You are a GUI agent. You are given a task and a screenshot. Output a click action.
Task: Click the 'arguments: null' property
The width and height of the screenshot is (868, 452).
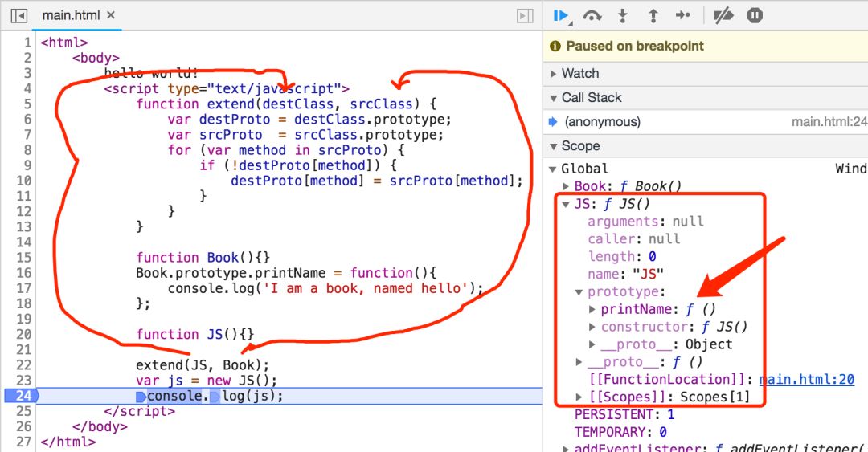[x=645, y=222]
